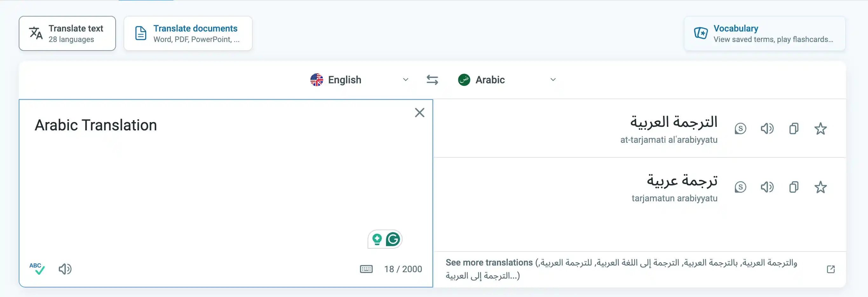Screen dimensions: 868x297
Task: Open the English source language dropdown
Action: pos(405,79)
